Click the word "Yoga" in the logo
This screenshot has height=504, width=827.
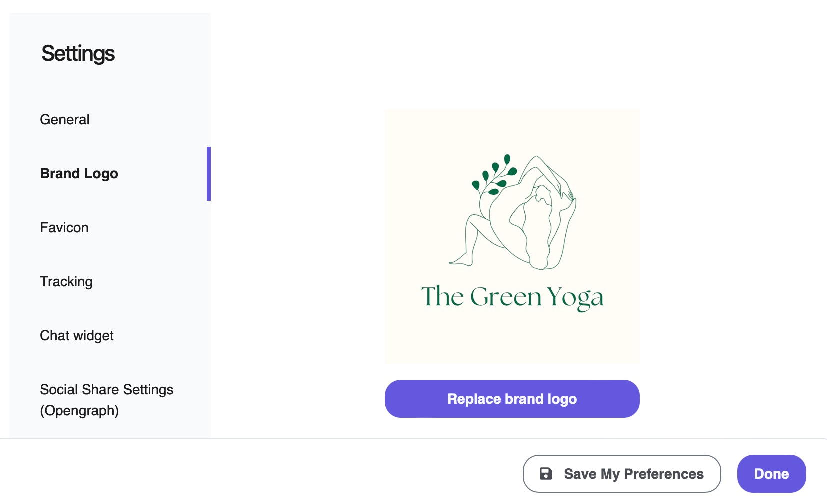[575, 298]
